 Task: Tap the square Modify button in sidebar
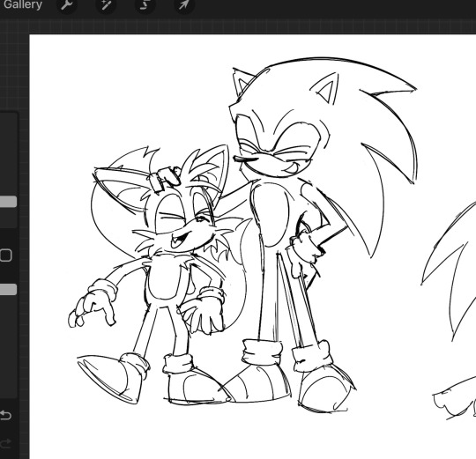[x=6, y=255]
